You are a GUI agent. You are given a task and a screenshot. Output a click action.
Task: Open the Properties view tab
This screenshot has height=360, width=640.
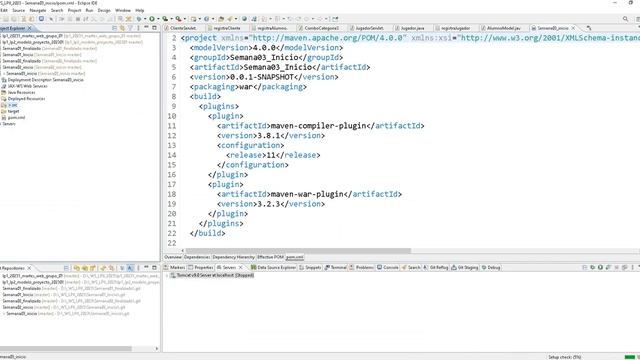201,267
